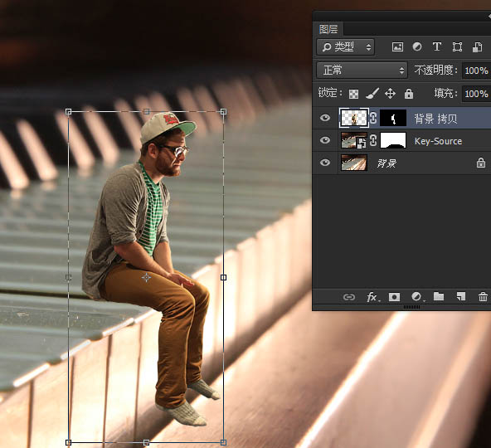Filter layers by text type icon
Image resolution: width=491 pixels, height=448 pixels.
[437, 46]
